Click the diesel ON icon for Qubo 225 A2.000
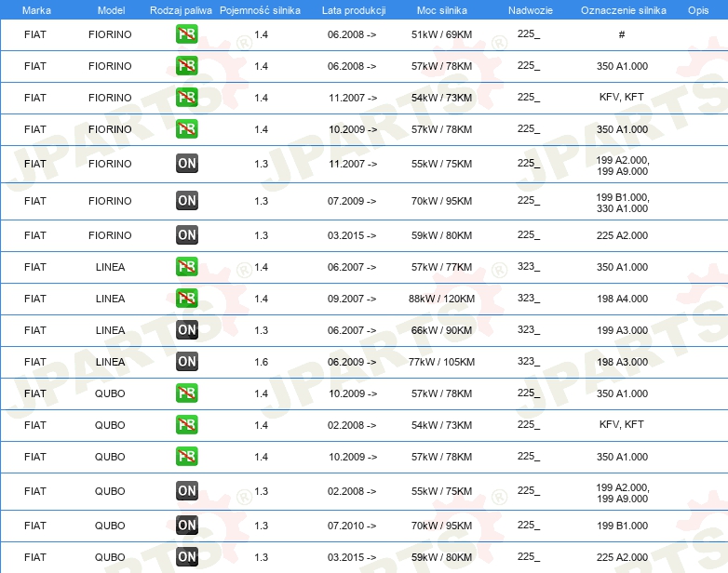Screen dimensions: 728x573 [x=186, y=557]
